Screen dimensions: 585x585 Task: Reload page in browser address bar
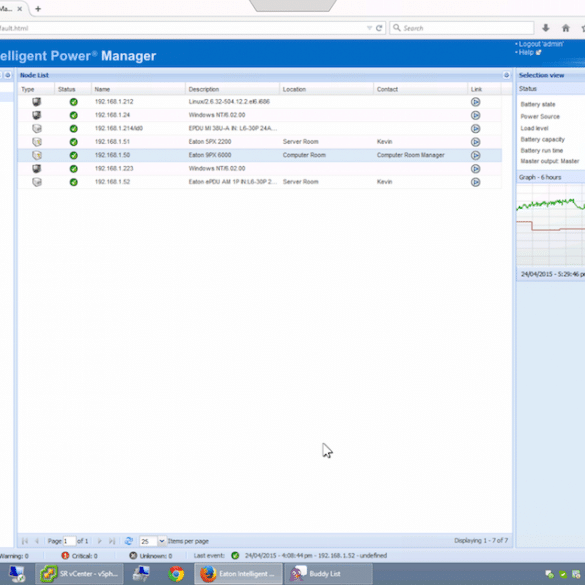(x=379, y=28)
